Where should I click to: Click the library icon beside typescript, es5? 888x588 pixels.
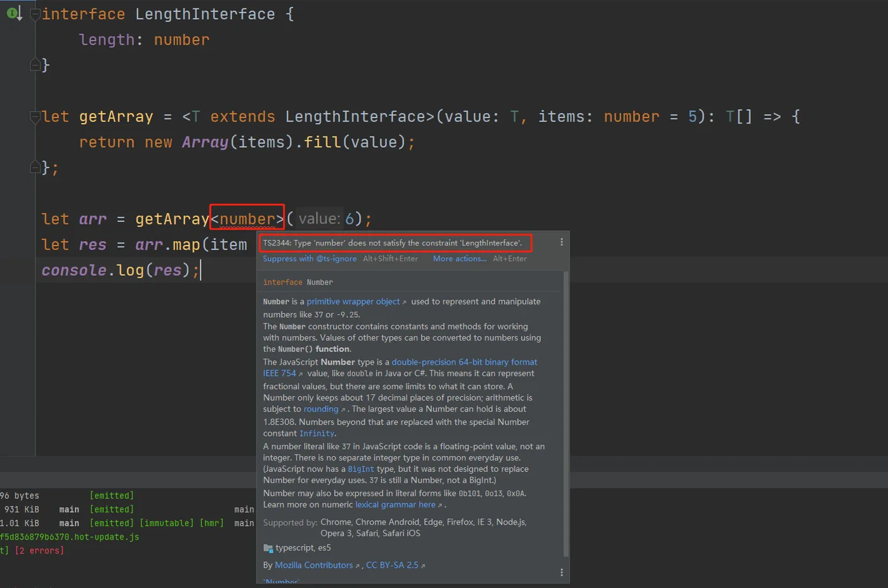click(x=268, y=548)
